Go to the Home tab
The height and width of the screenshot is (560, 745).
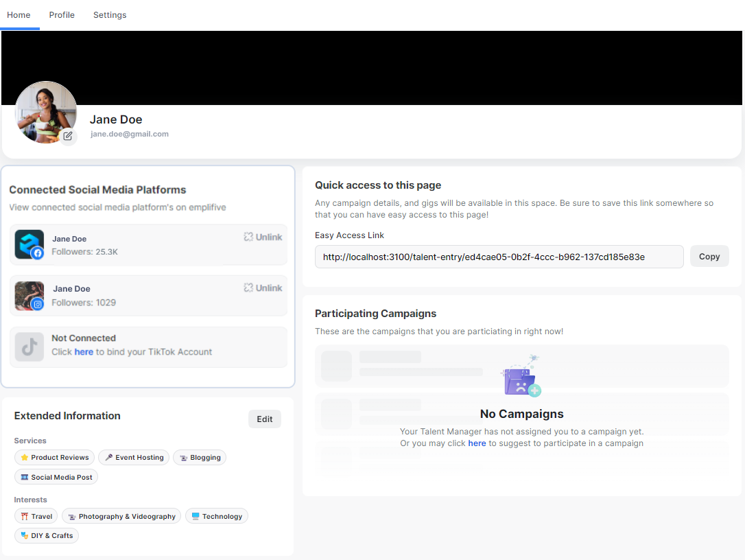[19, 15]
